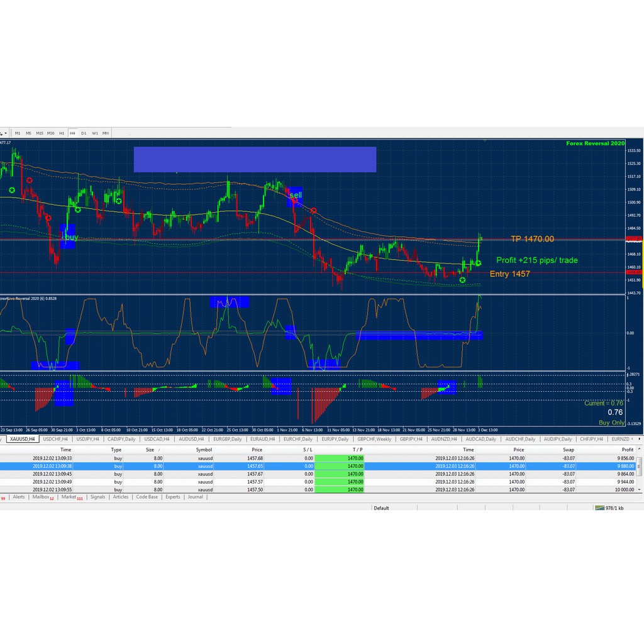Select the M15 timeframe button

tap(39, 133)
